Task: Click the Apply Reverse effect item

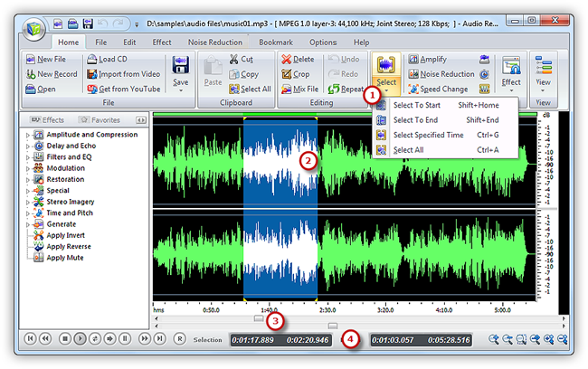Action: coord(69,246)
